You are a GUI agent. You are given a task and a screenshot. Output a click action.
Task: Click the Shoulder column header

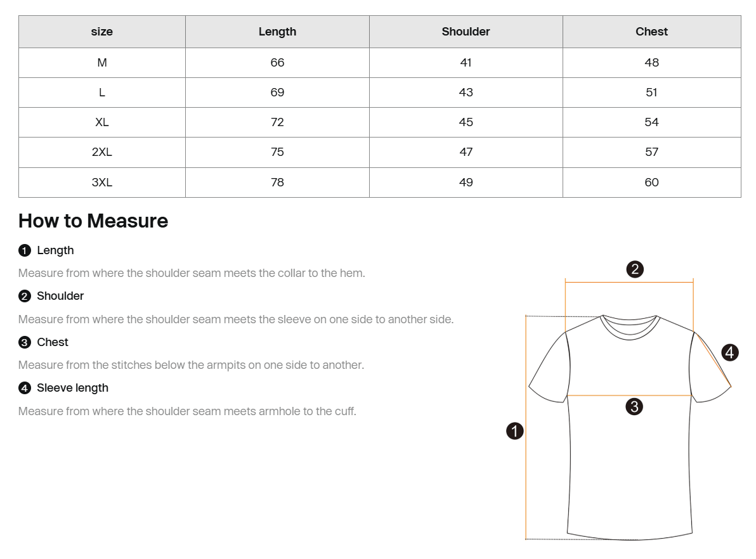[x=466, y=32]
